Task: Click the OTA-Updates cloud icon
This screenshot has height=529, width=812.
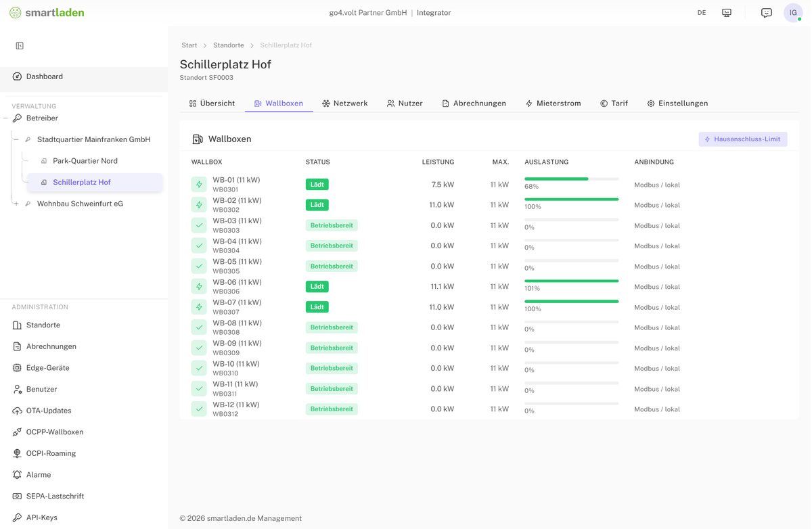Action: (17, 411)
